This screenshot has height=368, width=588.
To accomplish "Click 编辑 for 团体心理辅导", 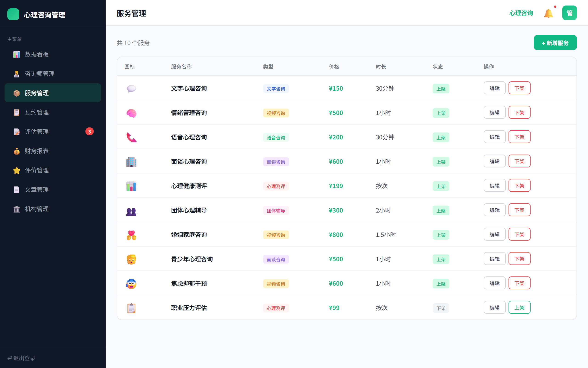I will (495, 210).
